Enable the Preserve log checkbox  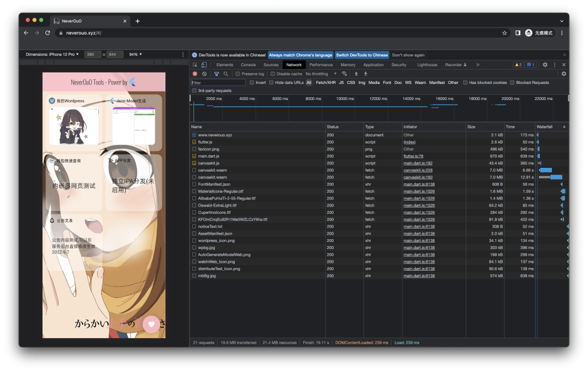click(x=238, y=74)
